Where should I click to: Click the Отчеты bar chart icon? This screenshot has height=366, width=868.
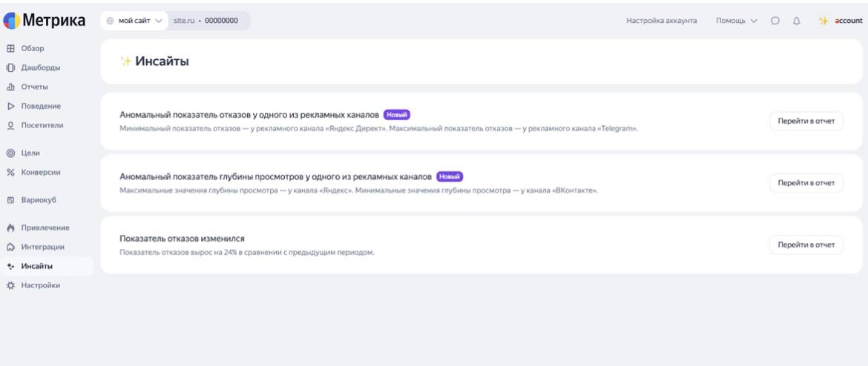(x=10, y=87)
